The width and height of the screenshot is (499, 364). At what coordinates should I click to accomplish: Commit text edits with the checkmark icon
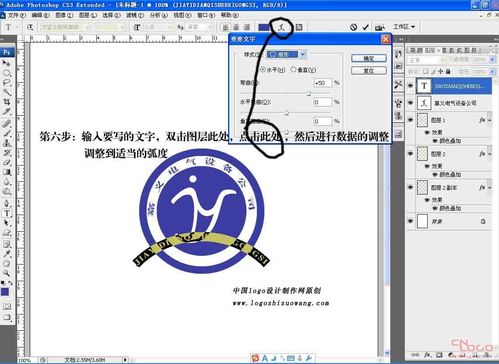click(366, 27)
